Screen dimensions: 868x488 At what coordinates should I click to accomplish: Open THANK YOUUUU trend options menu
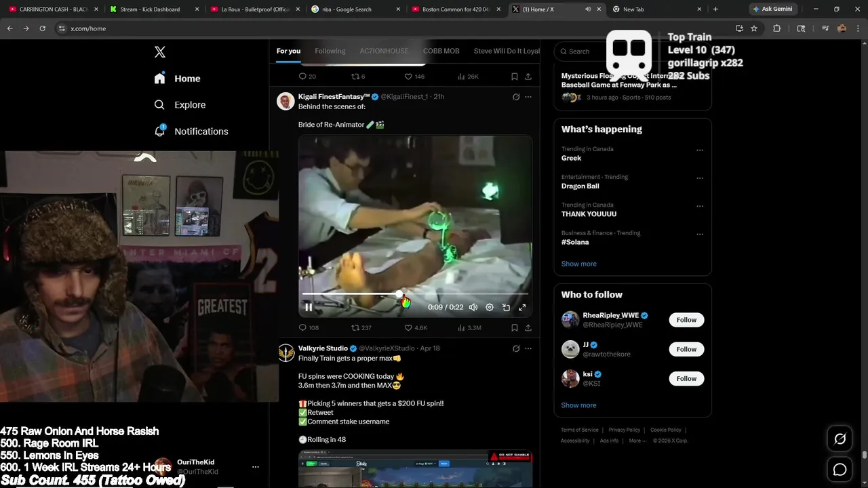point(700,206)
